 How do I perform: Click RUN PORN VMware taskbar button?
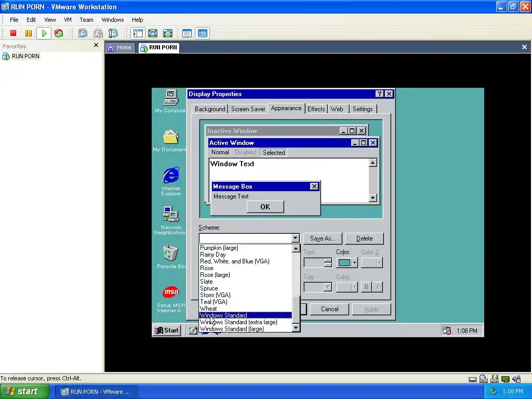coord(96,392)
